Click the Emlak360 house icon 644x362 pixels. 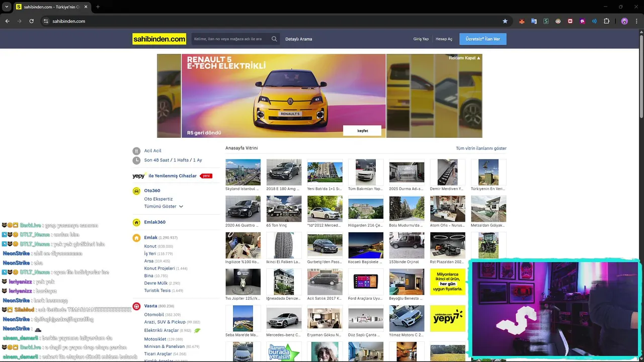pos(136,222)
